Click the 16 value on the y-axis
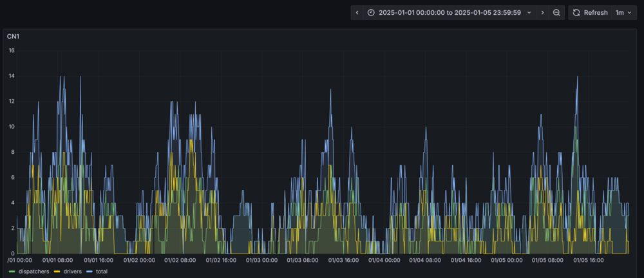This screenshot has width=644, height=278. pyautogui.click(x=12, y=50)
